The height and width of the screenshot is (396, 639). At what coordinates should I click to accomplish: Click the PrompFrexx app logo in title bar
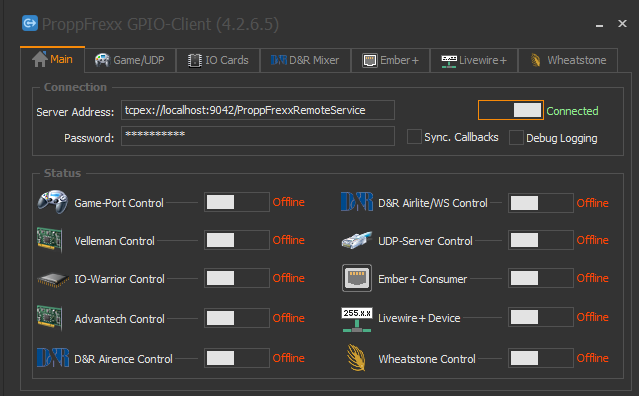click(30, 23)
